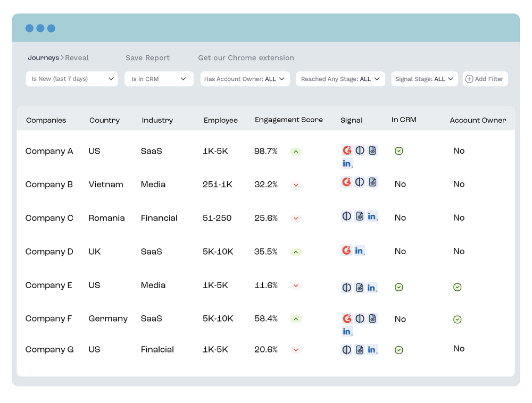532x403 pixels.
Task: Click the G2 icon on Company F's row
Action: [347, 319]
